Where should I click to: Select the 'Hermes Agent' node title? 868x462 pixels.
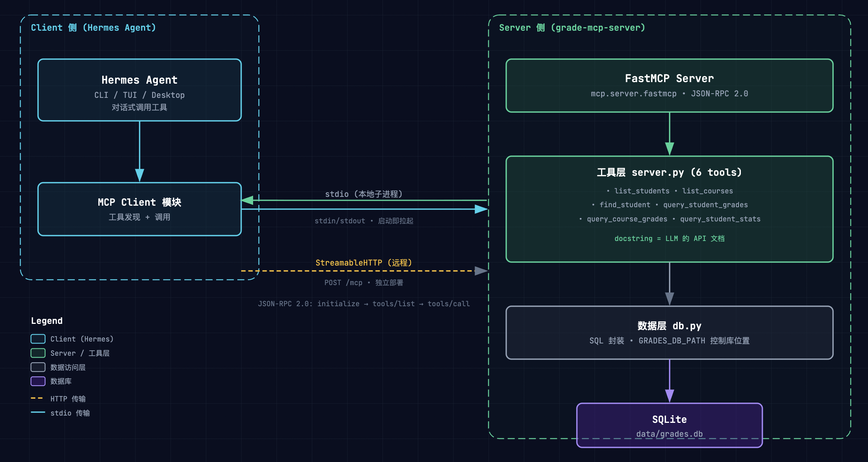pyautogui.click(x=139, y=80)
